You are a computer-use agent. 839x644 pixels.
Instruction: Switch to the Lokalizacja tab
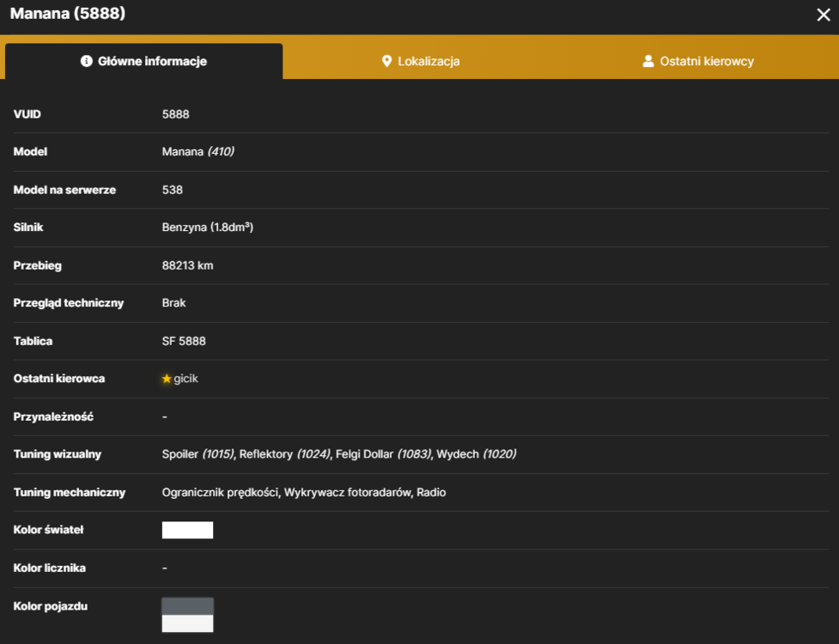(x=421, y=61)
